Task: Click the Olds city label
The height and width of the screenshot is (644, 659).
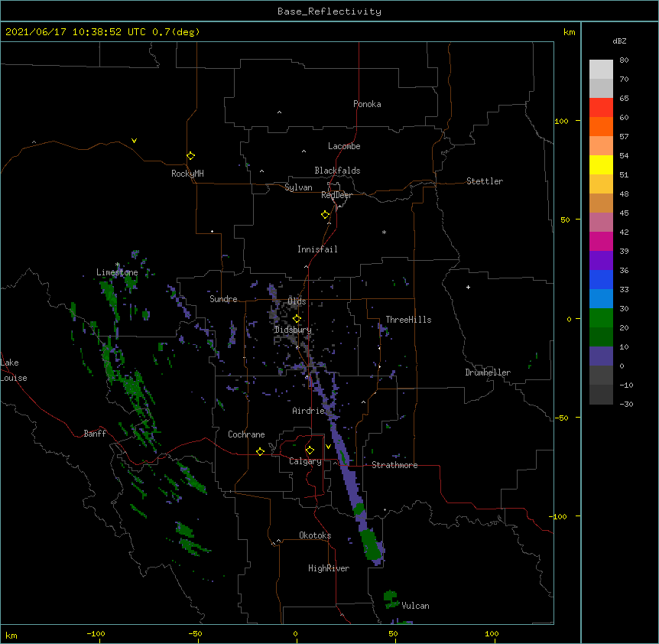Action: click(x=297, y=301)
